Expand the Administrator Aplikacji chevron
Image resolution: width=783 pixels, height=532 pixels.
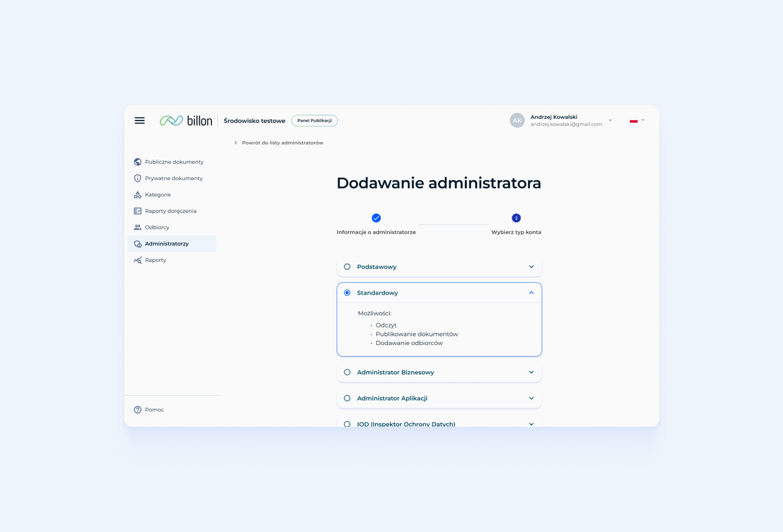coord(531,398)
